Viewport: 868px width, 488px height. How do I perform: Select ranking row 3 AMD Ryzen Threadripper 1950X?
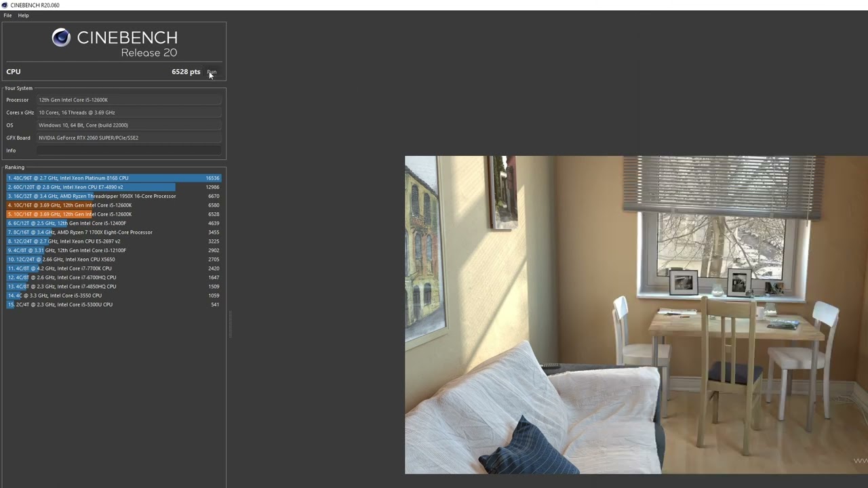tap(113, 196)
